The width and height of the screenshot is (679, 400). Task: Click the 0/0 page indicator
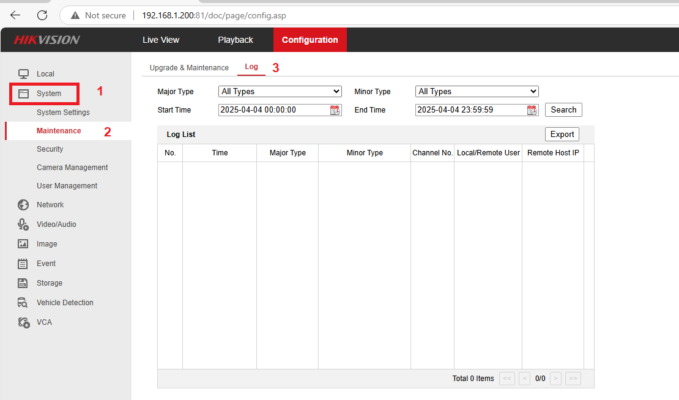coord(540,378)
